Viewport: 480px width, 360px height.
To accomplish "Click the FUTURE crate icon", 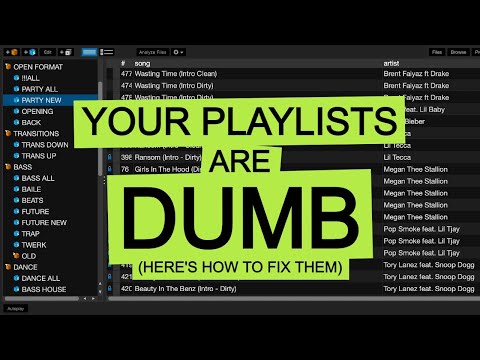I will [16, 211].
